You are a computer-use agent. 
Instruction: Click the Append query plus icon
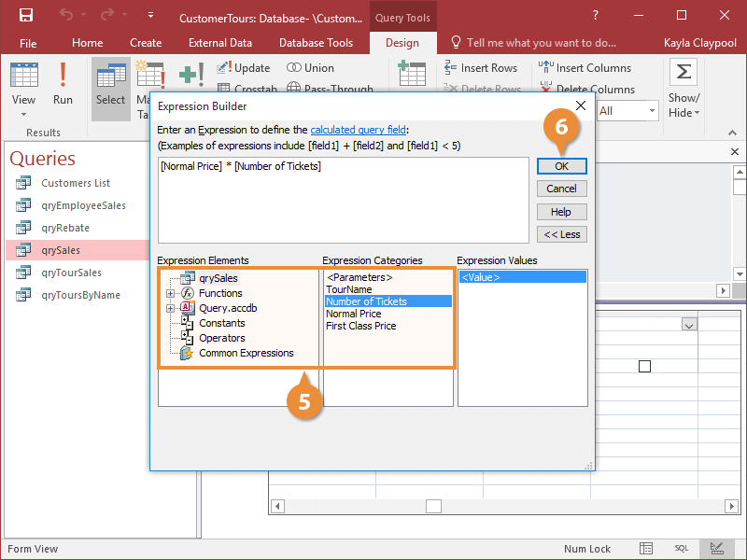point(191,75)
